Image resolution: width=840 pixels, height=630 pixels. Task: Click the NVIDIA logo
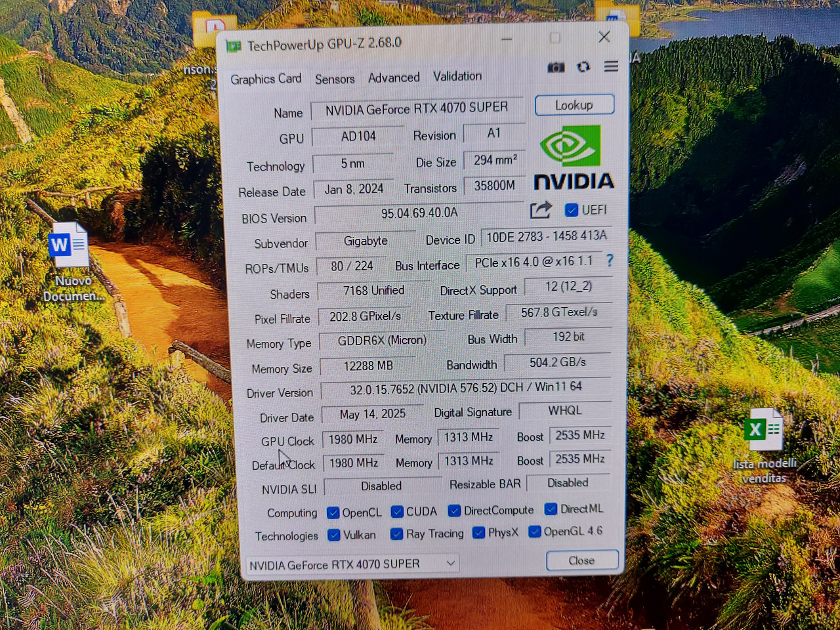pos(574,157)
